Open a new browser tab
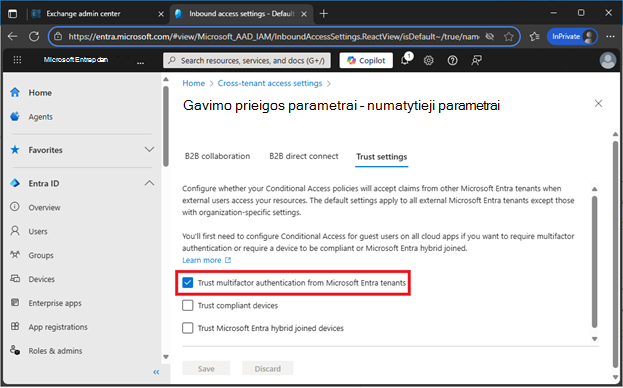This screenshot has width=623, height=388. coord(323,14)
